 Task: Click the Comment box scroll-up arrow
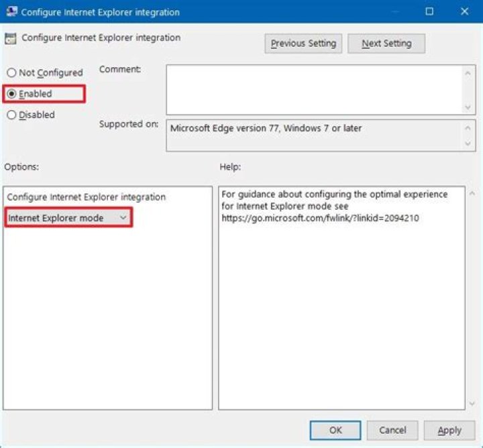[468, 73]
